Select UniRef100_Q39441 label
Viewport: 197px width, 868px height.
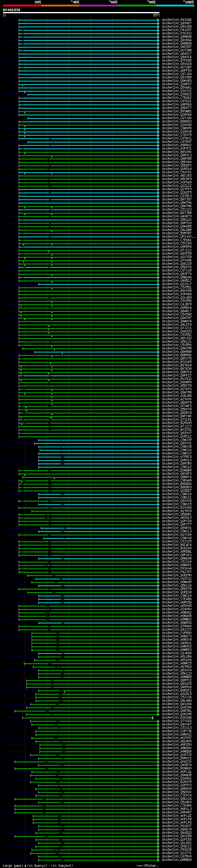[177, 778]
